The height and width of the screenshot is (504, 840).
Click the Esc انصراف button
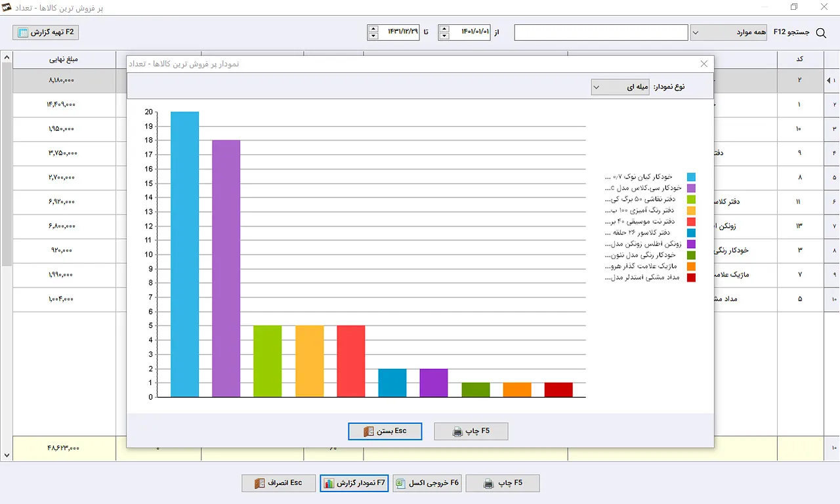278,483
